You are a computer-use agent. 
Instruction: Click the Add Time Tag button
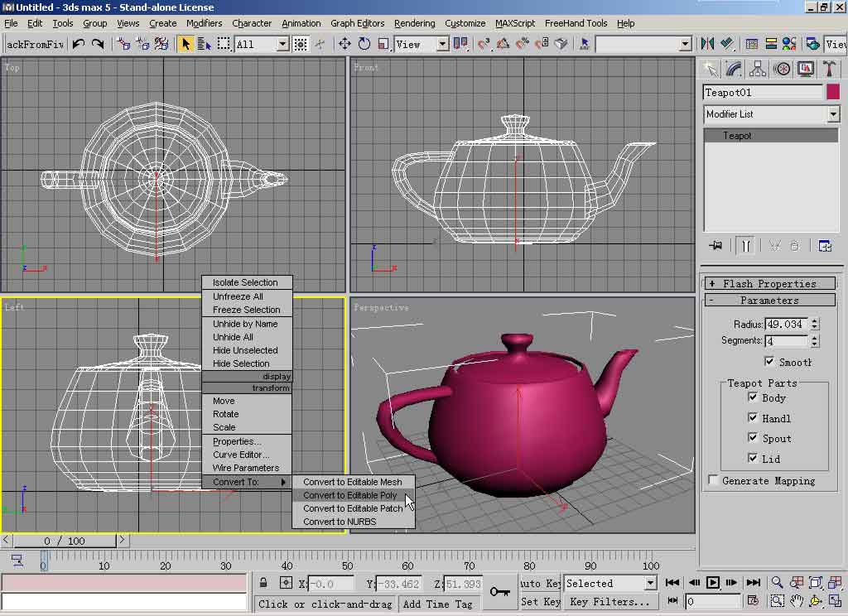[x=437, y=604]
